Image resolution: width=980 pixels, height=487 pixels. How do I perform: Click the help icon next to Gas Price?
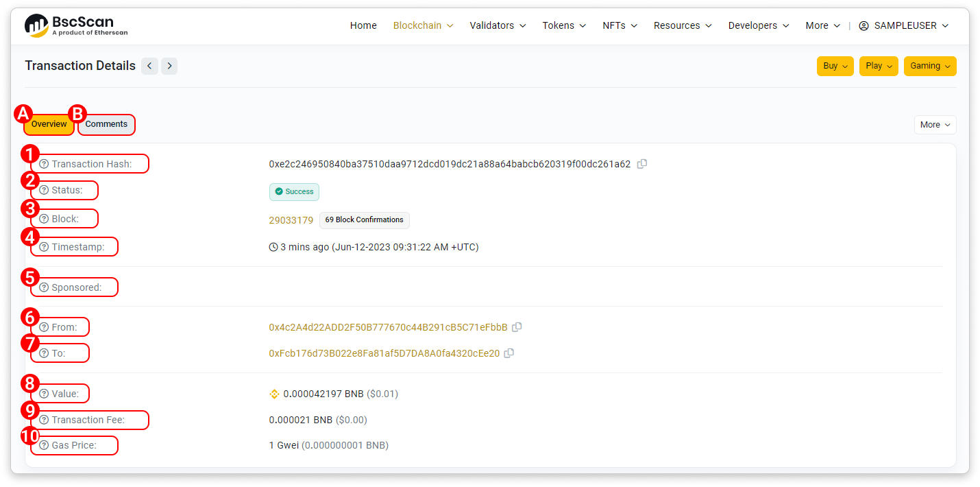(x=44, y=445)
